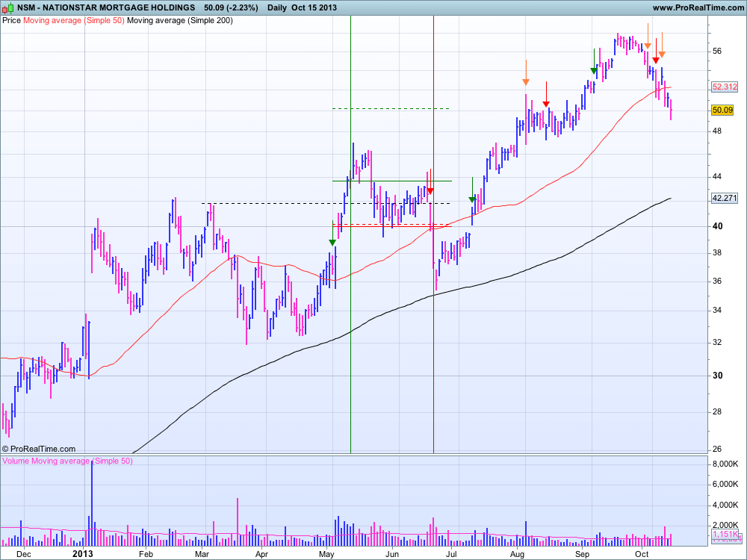Select the Volume Moving average (Simple 50) label

[x=68, y=461]
